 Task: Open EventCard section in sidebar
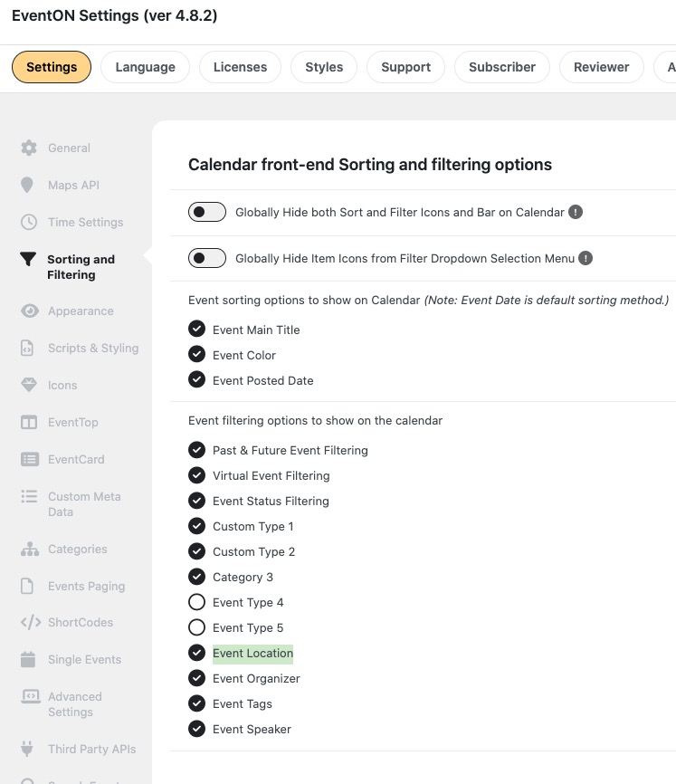pos(76,459)
